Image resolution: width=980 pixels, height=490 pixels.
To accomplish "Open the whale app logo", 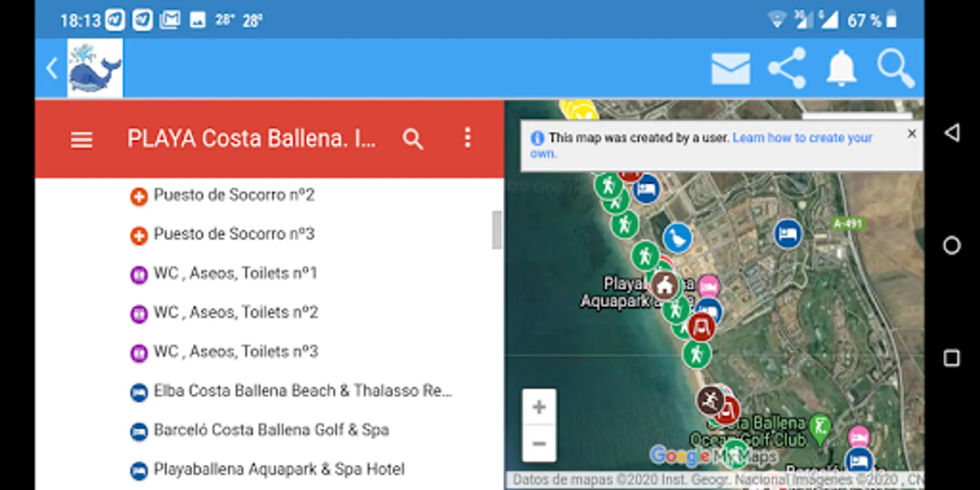I will point(95,69).
